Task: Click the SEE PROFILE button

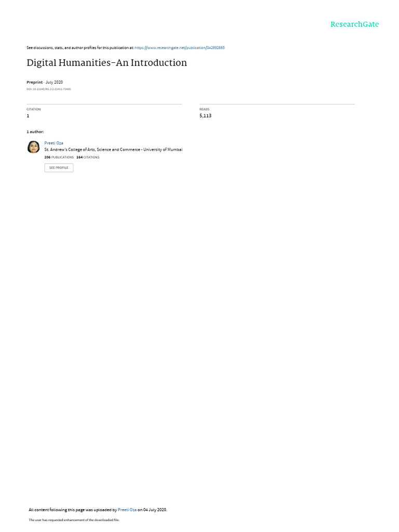Action: point(59,168)
